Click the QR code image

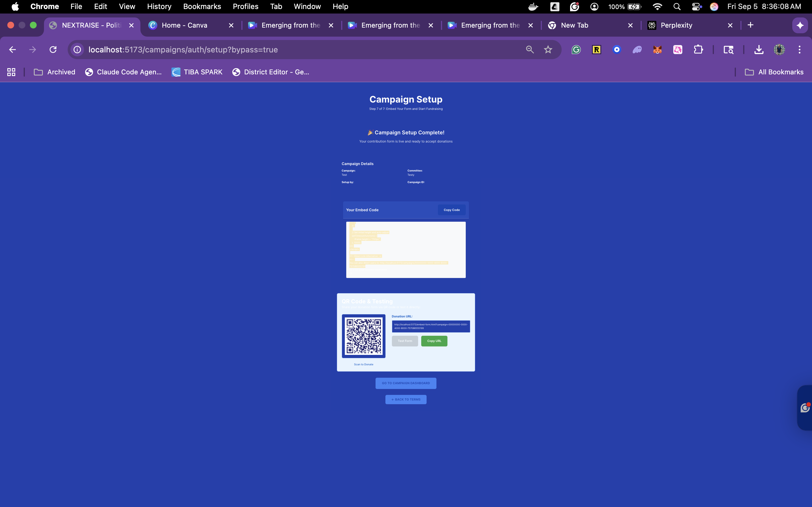[x=364, y=336]
